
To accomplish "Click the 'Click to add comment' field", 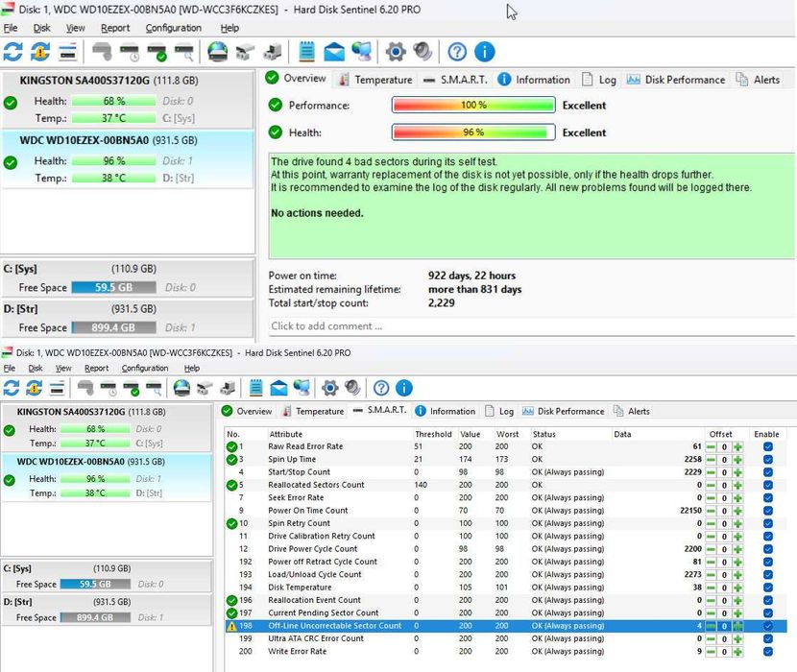I will (531, 326).
